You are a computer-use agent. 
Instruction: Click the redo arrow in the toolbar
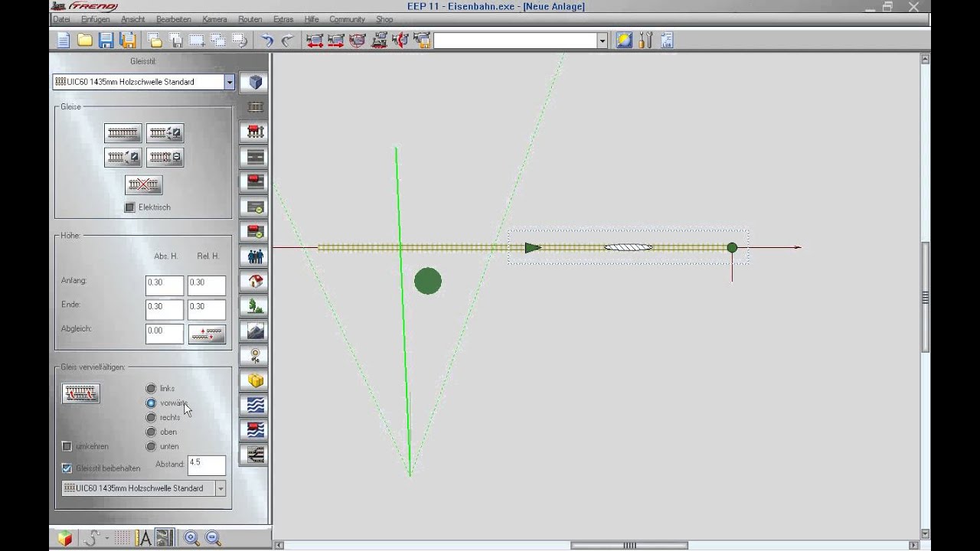(287, 41)
